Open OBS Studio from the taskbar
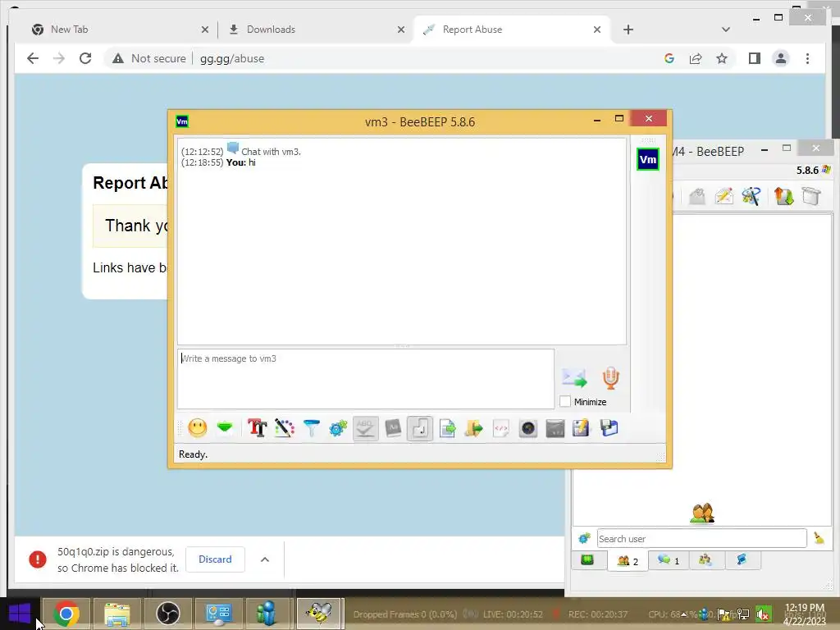 pyautogui.click(x=167, y=614)
